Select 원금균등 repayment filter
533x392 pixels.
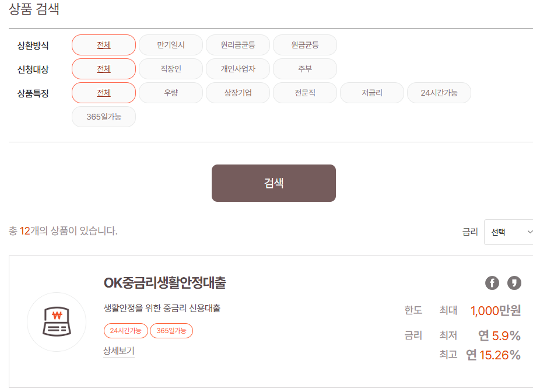(x=305, y=45)
